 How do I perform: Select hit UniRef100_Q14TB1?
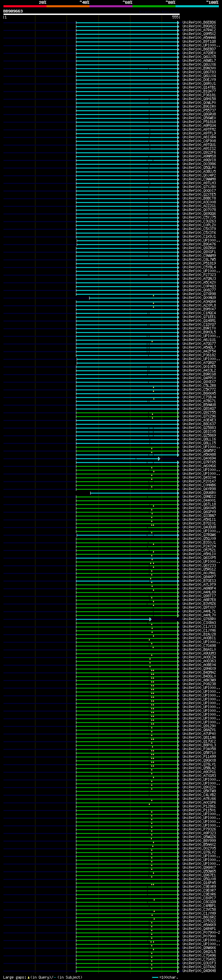pos(199,88)
